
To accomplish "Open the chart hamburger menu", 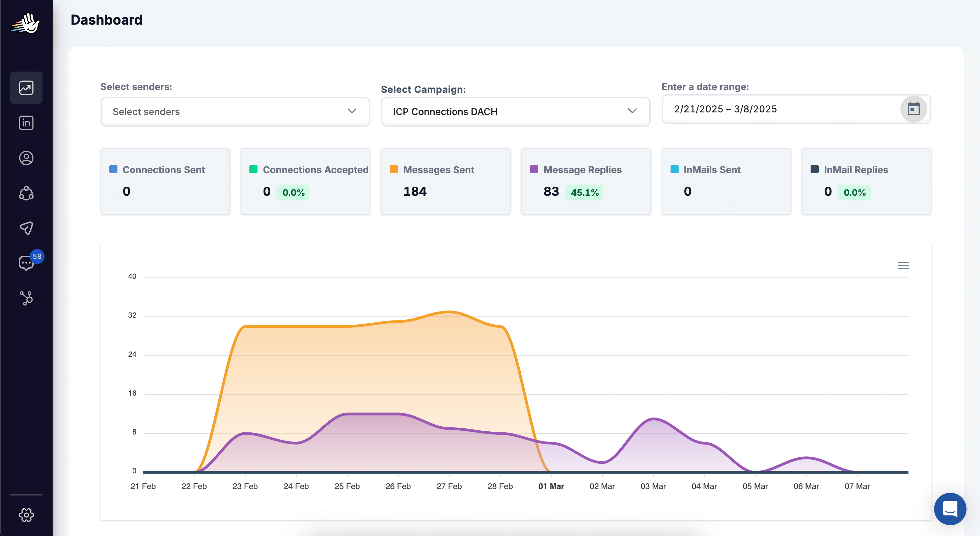I will tap(903, 265).
